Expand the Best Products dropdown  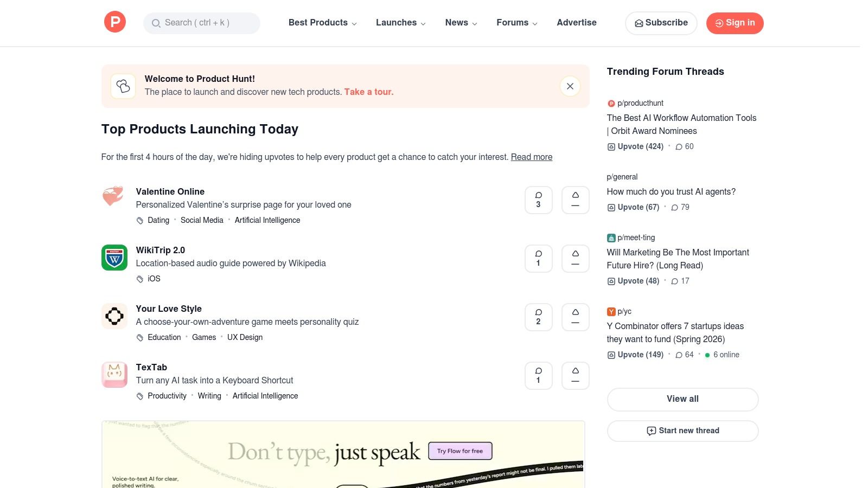point(322,23)
